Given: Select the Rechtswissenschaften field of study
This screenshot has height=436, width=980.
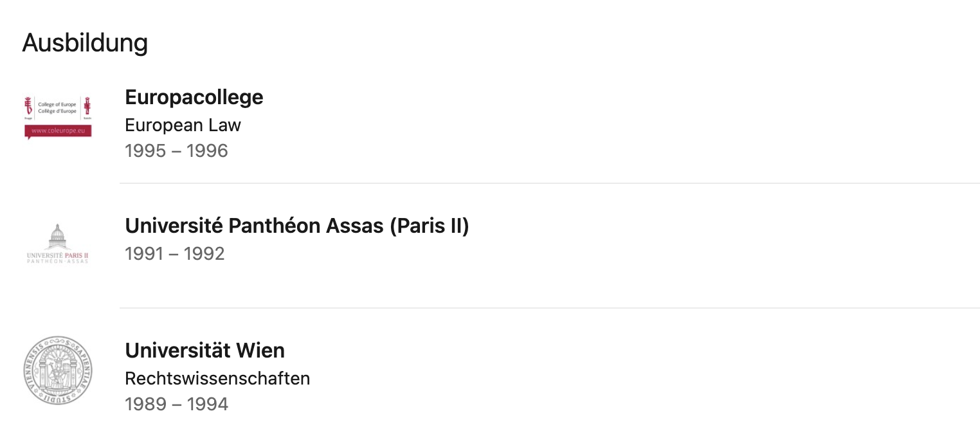Looking at the screenshot, I should click(x=217, y=378).
